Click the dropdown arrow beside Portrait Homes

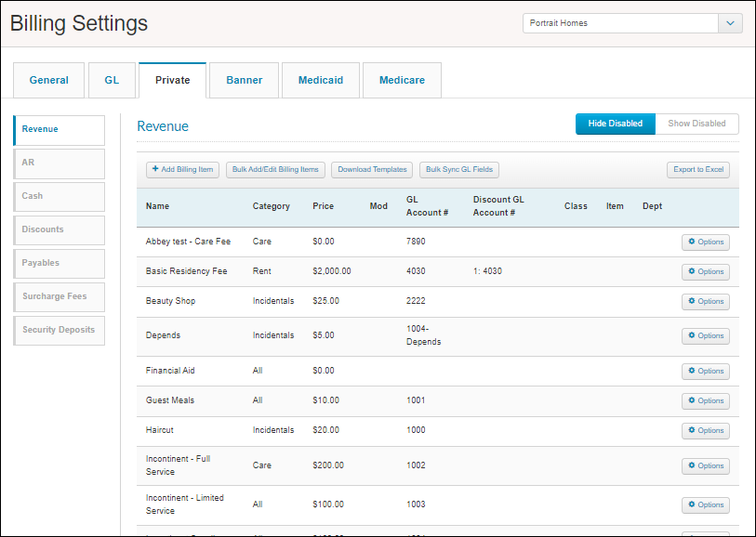[731, 23]
